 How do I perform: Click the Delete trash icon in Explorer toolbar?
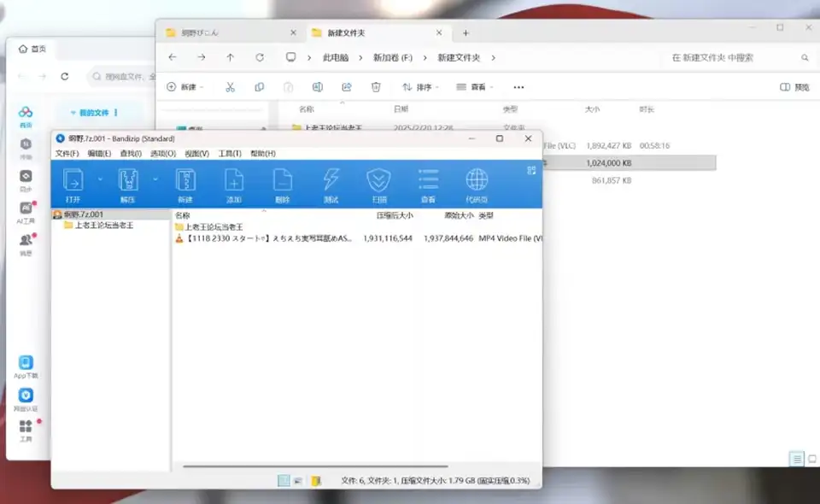[x=376, y=87]
